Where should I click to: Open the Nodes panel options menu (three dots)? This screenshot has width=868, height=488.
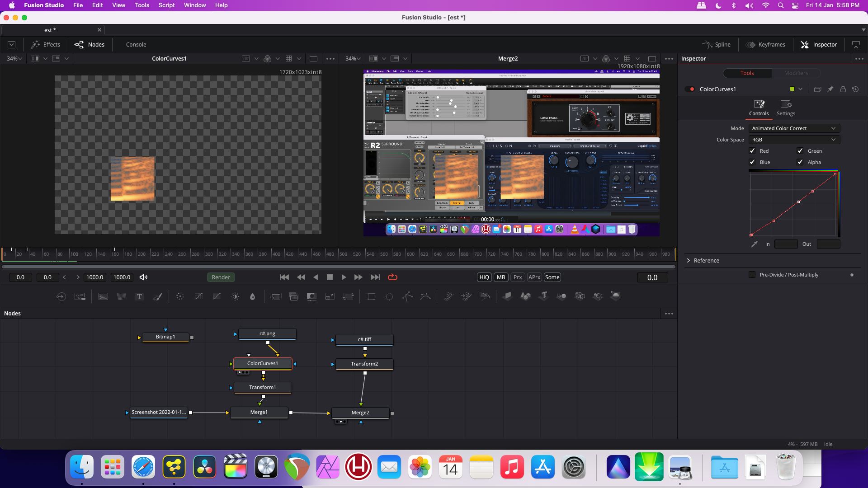tap(669, 314)
